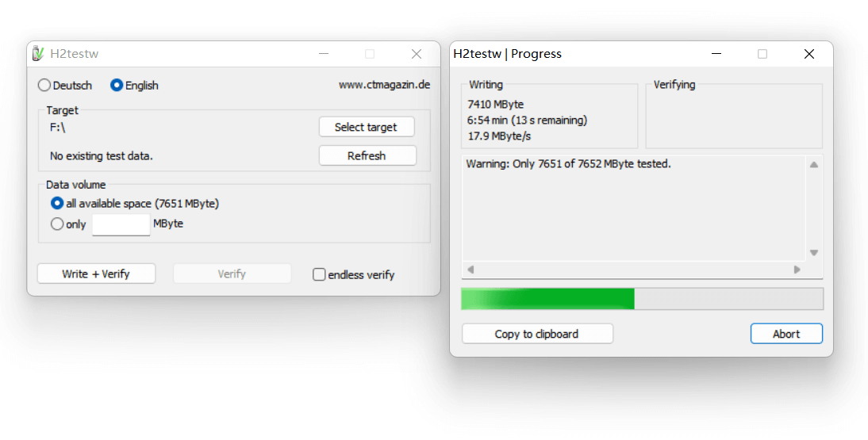Select the English language option
This screenshot has height=440, width=868.
(135, 86)
